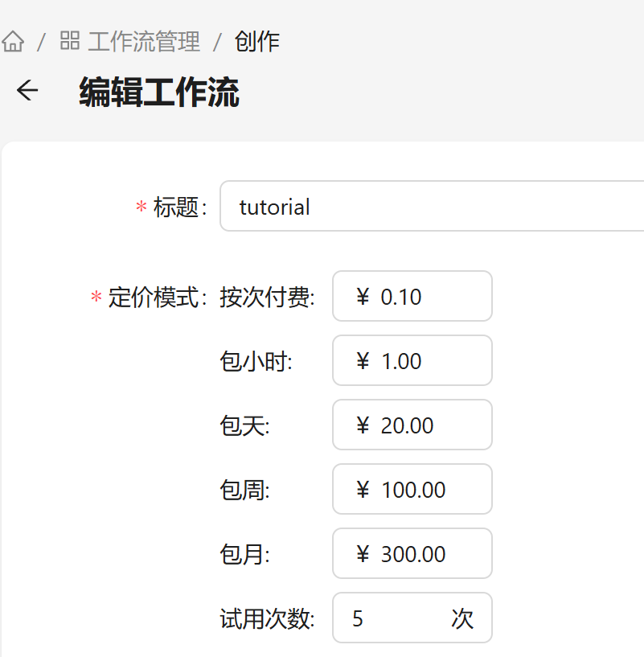Focus the 标题 input containing tutorial

432,206
